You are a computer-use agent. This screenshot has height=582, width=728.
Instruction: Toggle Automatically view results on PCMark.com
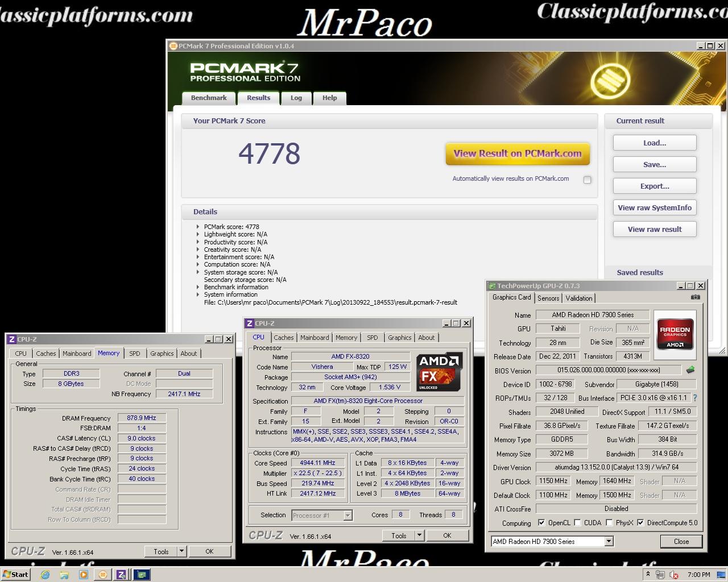pyautogui.click(x=587, y=180)
